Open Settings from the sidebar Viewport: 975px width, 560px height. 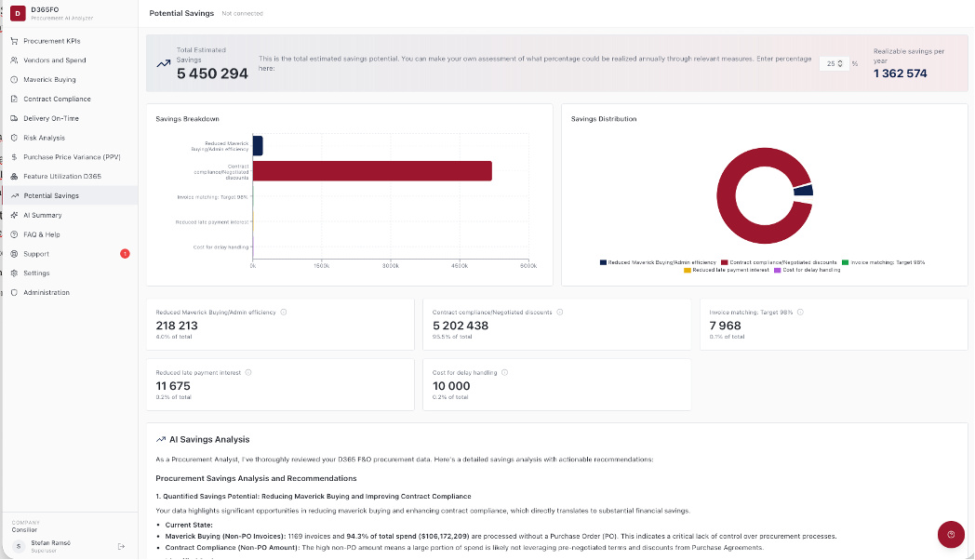point(37,273)
